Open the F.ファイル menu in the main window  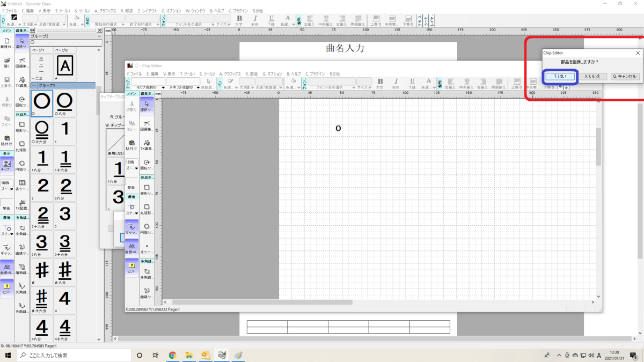tap(10, 11)
